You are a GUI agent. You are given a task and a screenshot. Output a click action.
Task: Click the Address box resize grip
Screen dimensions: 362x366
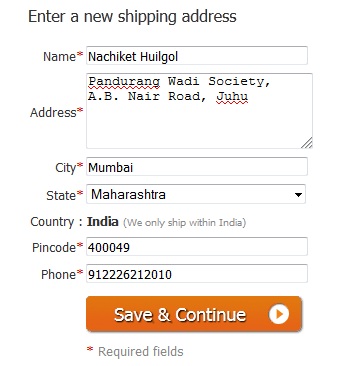tap(307, 143)
